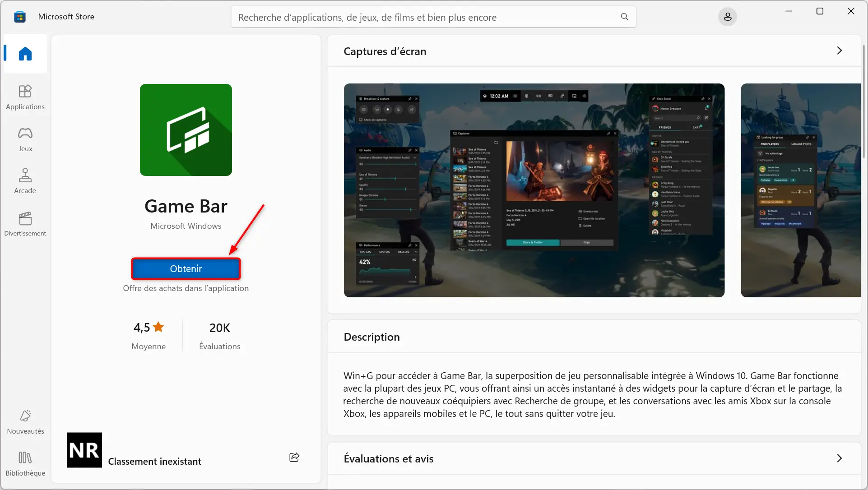Open the Applications section

(25, 97)
